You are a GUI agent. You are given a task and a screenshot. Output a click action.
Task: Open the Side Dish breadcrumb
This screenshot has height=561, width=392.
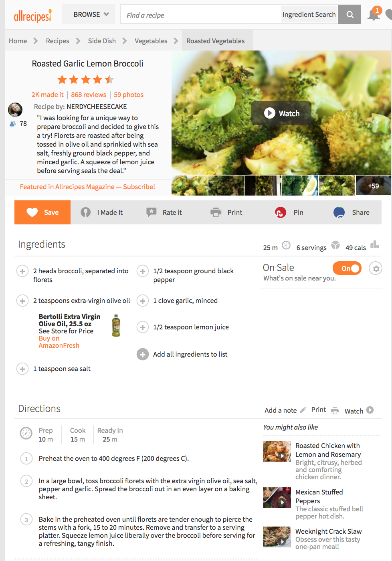click(102, 41)
